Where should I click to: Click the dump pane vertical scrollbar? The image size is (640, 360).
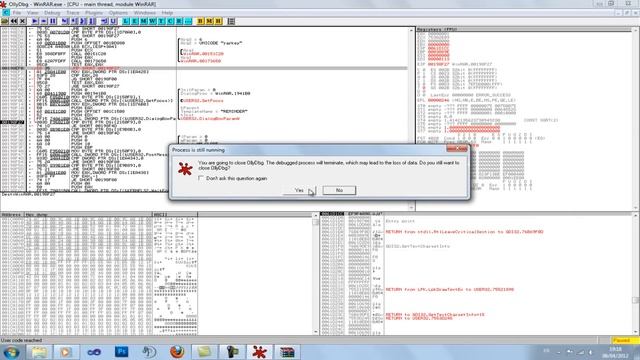point(315,273)
